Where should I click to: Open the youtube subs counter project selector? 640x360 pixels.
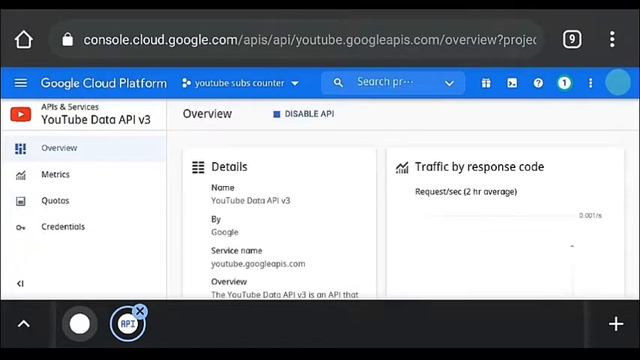point(240,83)
